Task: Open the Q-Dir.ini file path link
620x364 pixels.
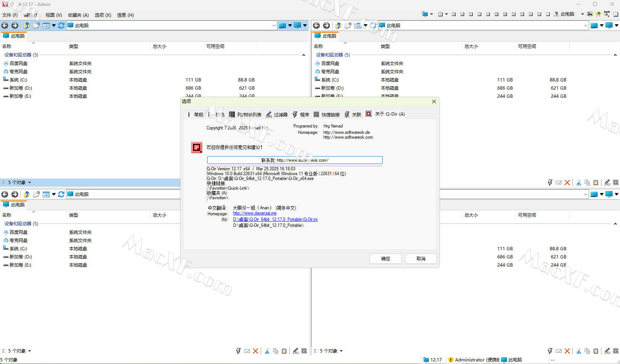Action: 275,219
